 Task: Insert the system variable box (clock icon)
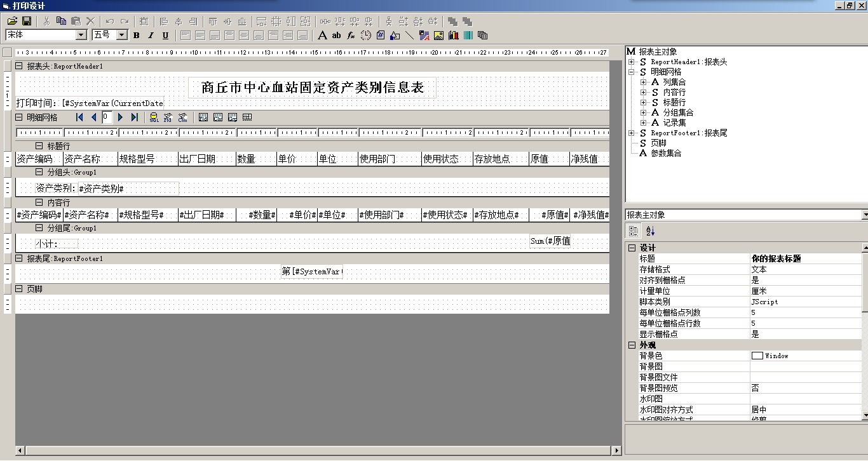coord(366,36)
